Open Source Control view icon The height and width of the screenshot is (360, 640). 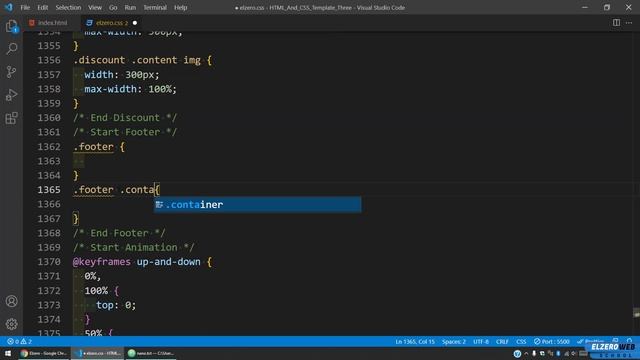11,72
